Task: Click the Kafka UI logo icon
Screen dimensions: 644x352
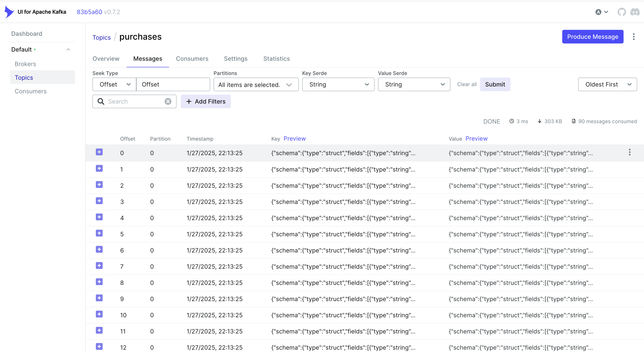Action: point(9,12)
